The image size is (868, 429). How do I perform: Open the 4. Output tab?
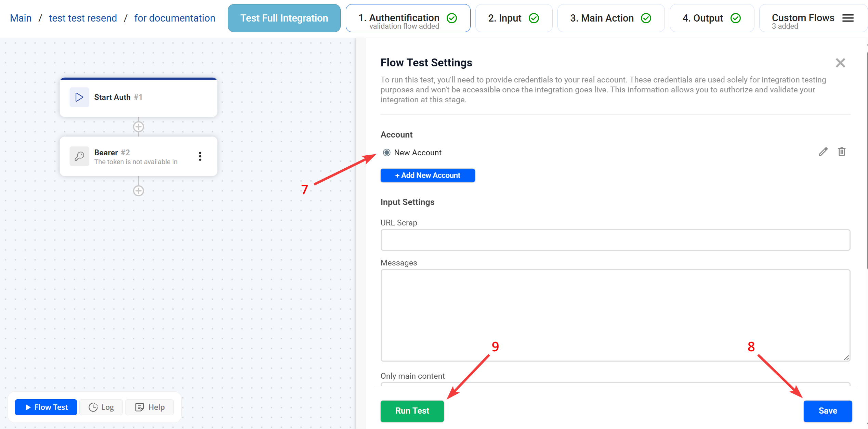point(711,18)
